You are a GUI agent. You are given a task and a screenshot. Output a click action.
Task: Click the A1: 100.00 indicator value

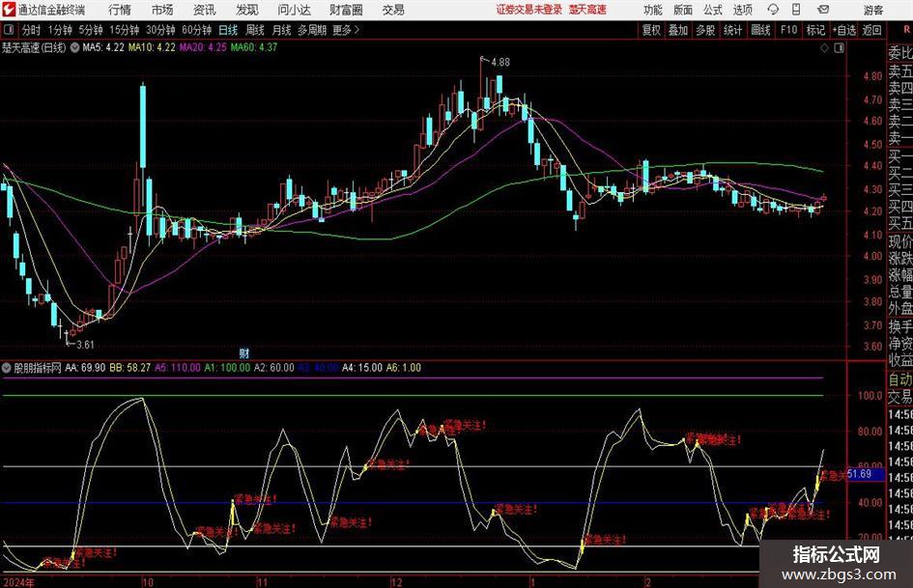tap(228, 367)
